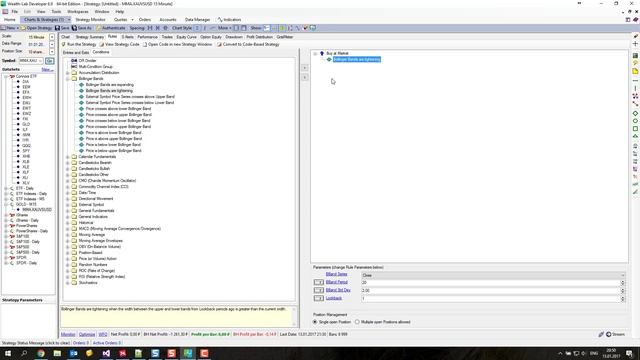The image size is (640, 360).
Task: Open Visual Studio from the taskbar
Action: pos(106,353)
